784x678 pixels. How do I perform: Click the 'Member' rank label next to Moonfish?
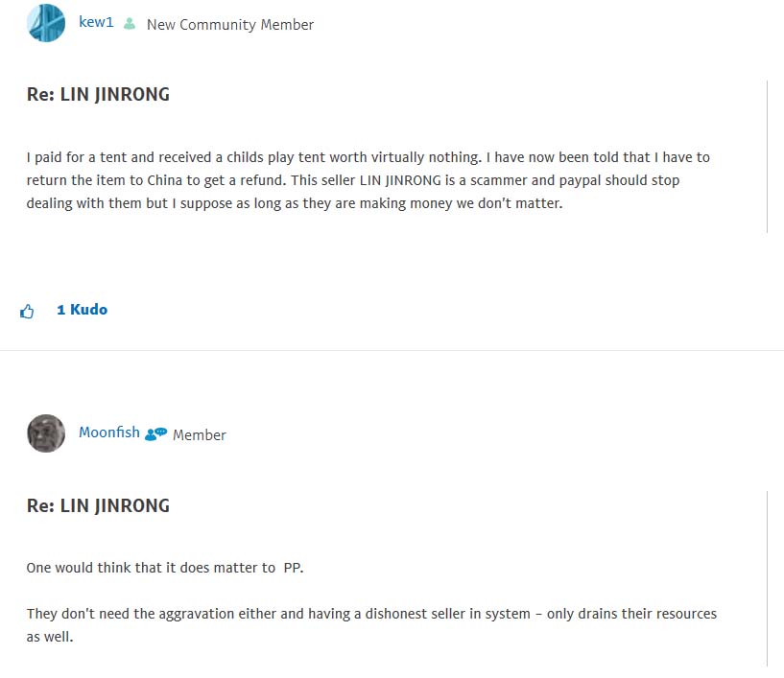[200, 434]
